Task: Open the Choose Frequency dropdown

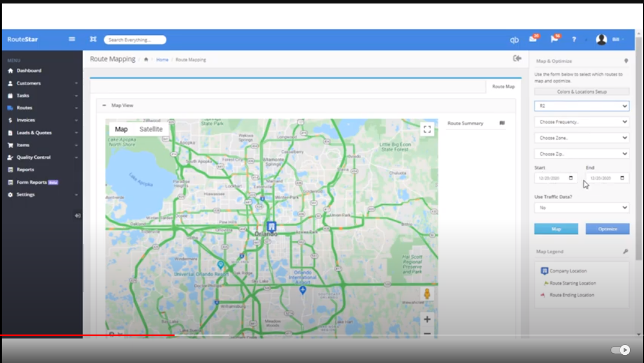Action: (x=582, y=122)
